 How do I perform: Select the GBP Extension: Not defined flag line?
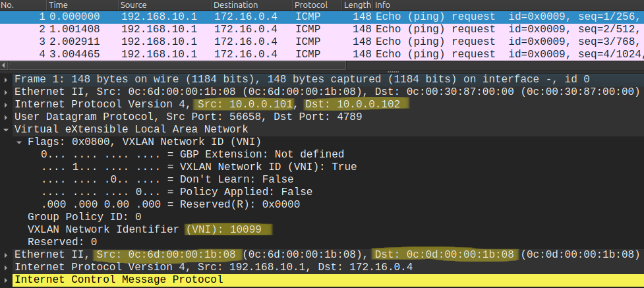click(192, 154)
